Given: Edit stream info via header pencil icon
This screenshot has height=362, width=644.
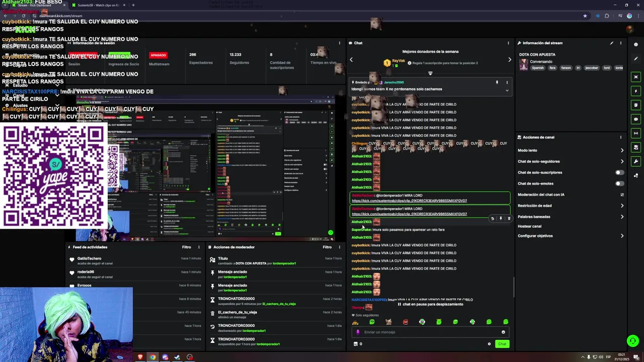Looking at the screenshot, I should (x=612, y=43).
